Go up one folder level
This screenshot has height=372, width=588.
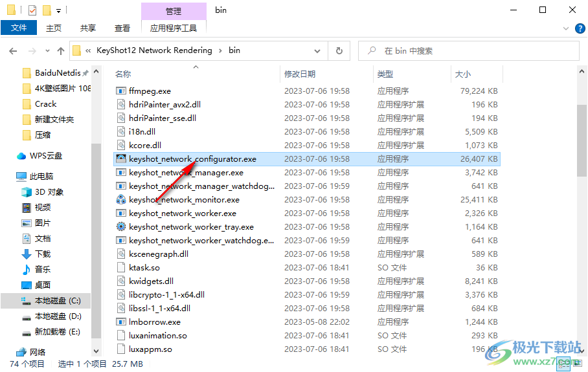coord(61,51)
